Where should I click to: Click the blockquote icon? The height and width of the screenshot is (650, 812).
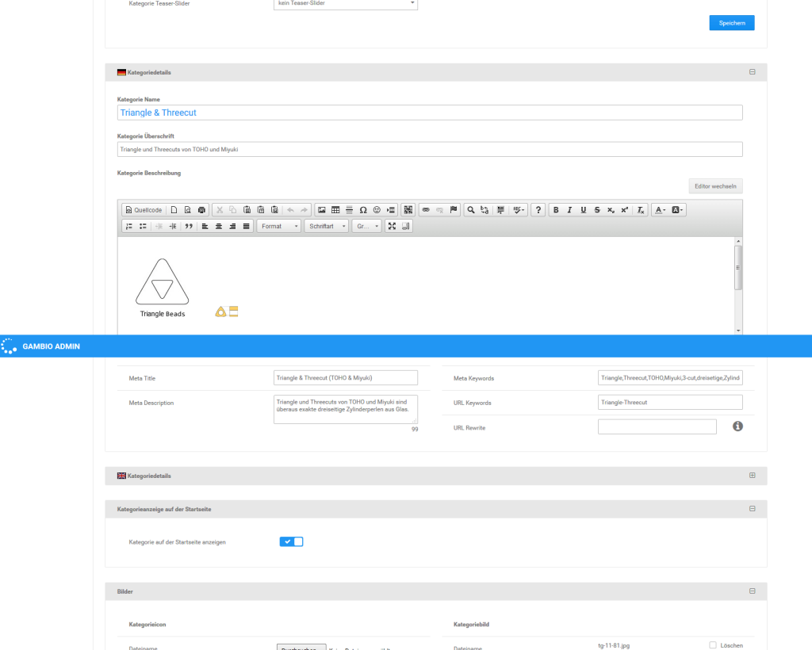coord(188,226)
